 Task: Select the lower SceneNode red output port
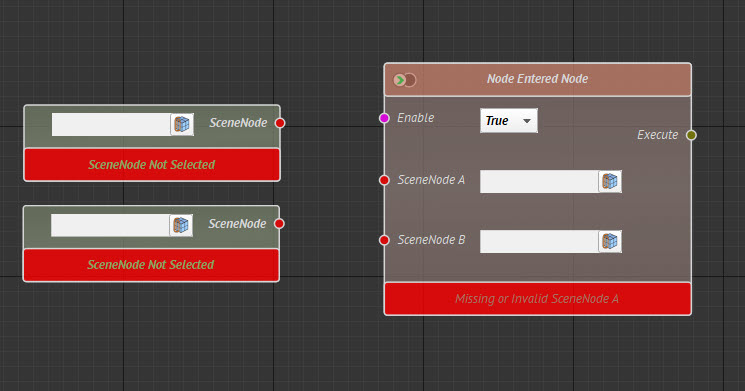click(279, 224)
